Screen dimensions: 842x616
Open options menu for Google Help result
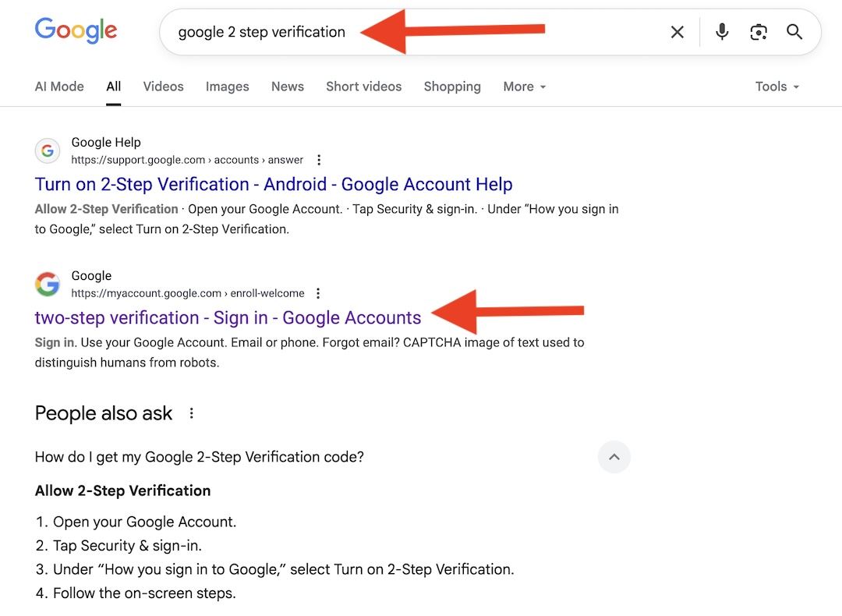point(319,160)
